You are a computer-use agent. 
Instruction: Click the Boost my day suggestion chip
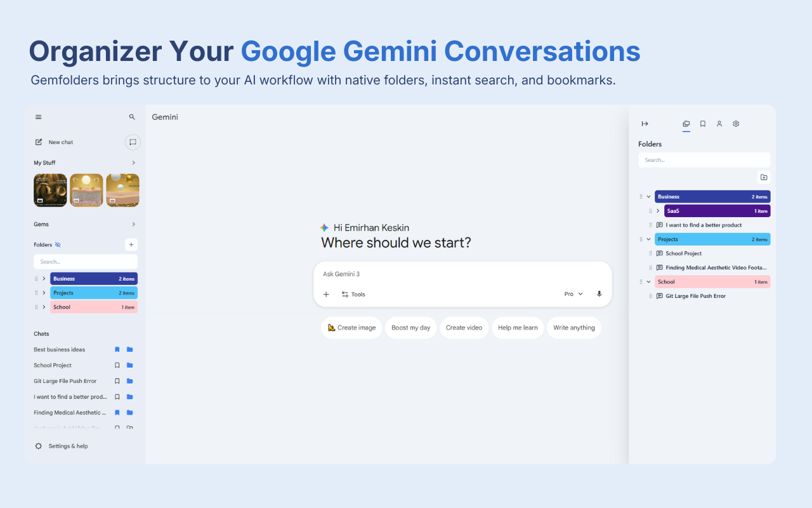coord(410,328)
